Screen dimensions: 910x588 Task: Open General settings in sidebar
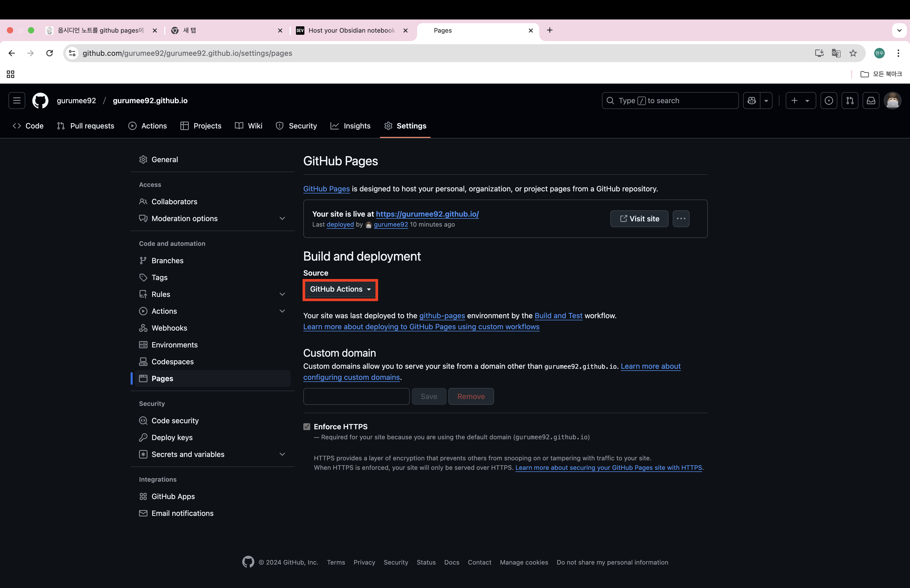pos(213,160)
